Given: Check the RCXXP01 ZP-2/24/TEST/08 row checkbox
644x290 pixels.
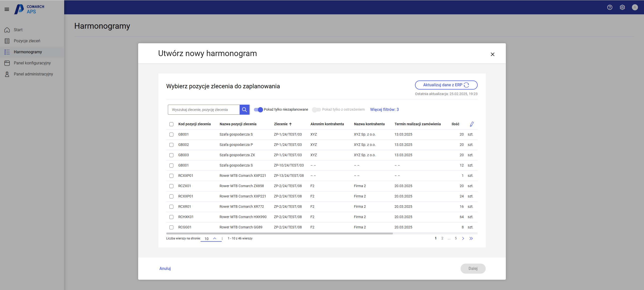Looking at the screenshot, I should pyautogui.click(x=171, y=196).
